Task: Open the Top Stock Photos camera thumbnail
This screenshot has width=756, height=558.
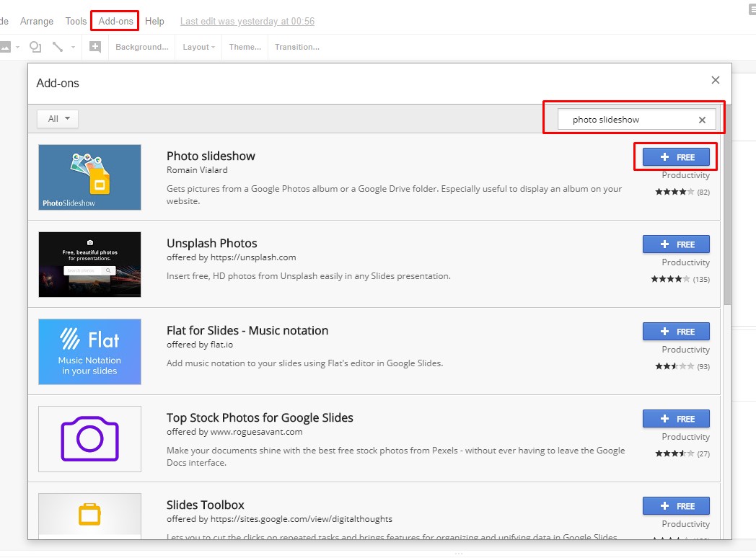Action: click(x=89, y=439)
